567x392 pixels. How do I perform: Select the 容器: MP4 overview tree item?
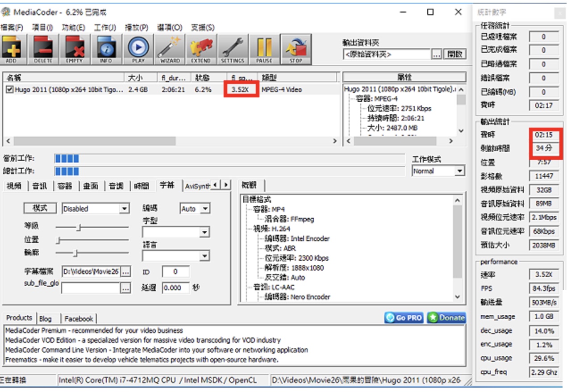pos(270,209)
